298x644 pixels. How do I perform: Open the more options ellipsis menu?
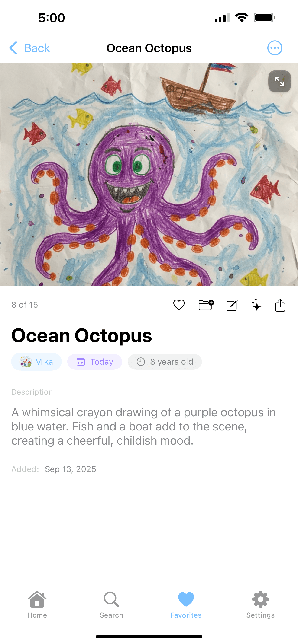pos(275,48)
